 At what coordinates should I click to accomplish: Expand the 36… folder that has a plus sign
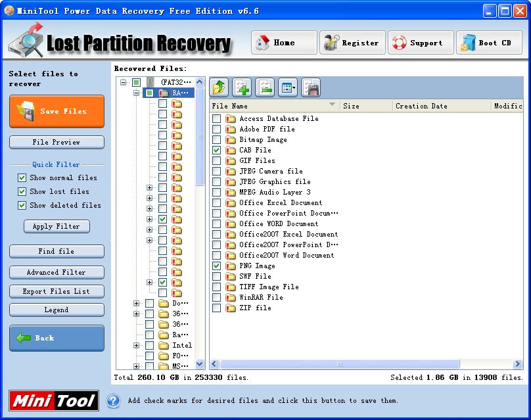pyautogui.click(x=136, y=314)
